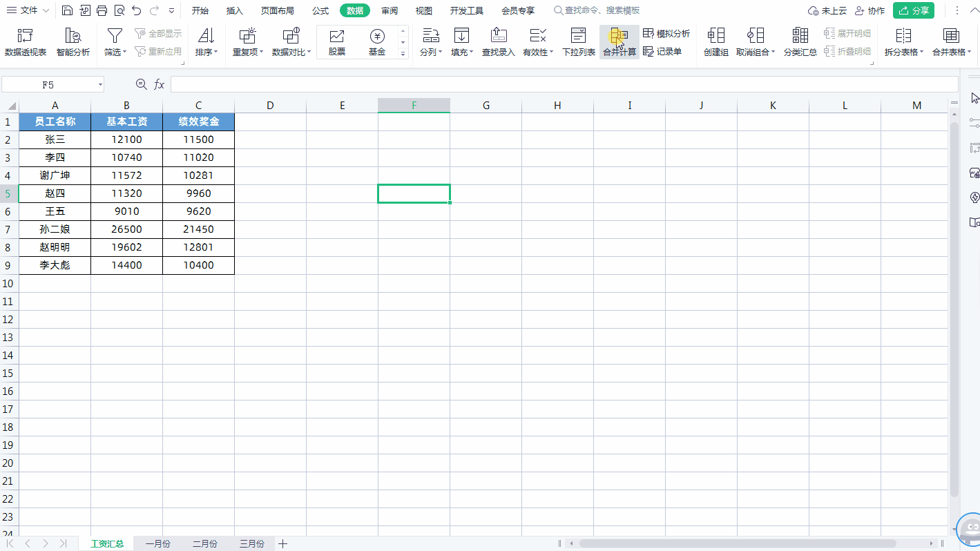This screenshot has height=551, width=980.
Task: Click 基金 fund data type
Action: pos(377,43)
